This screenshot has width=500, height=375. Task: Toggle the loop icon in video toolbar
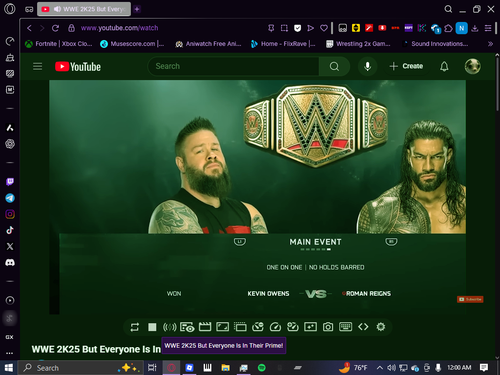point(135,327)
